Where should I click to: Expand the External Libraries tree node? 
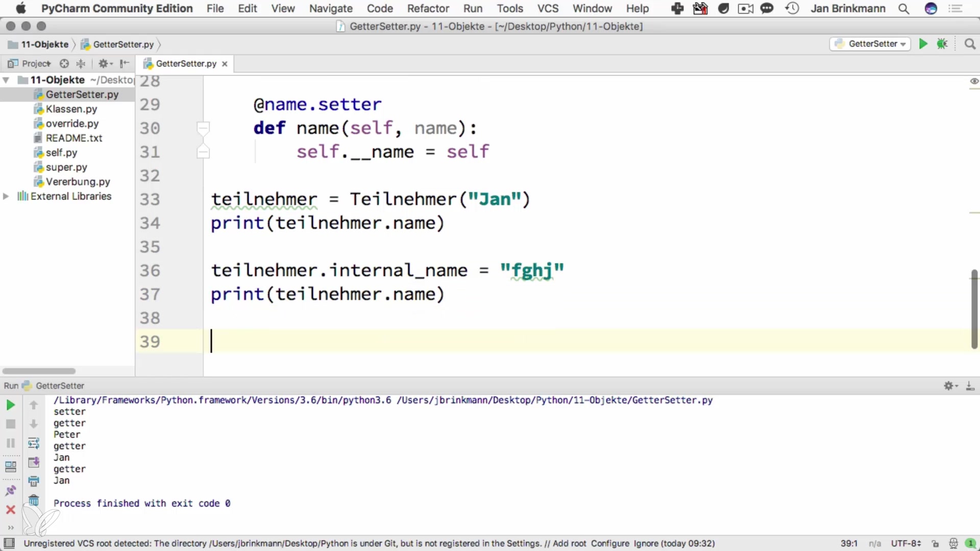(x=6, y=196)
